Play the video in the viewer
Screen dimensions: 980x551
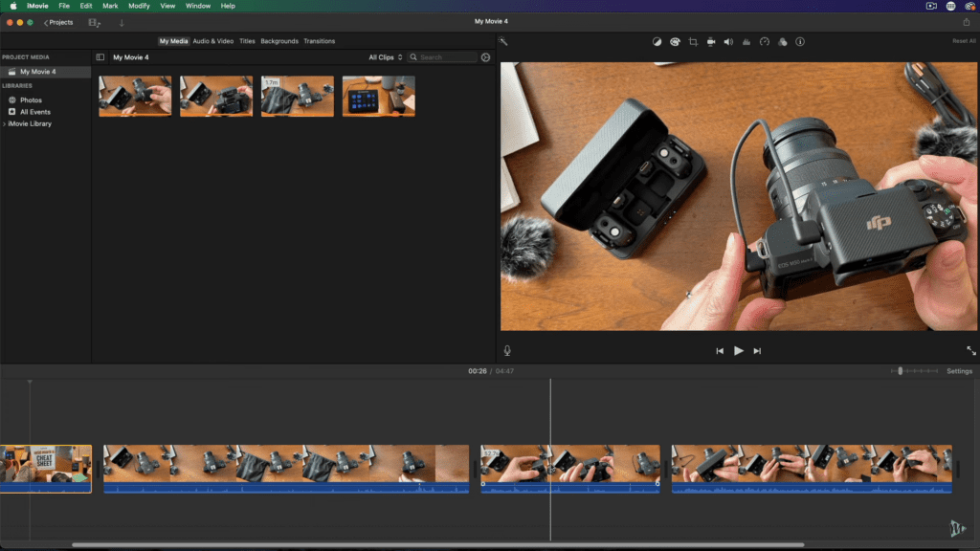pos(738,351)
